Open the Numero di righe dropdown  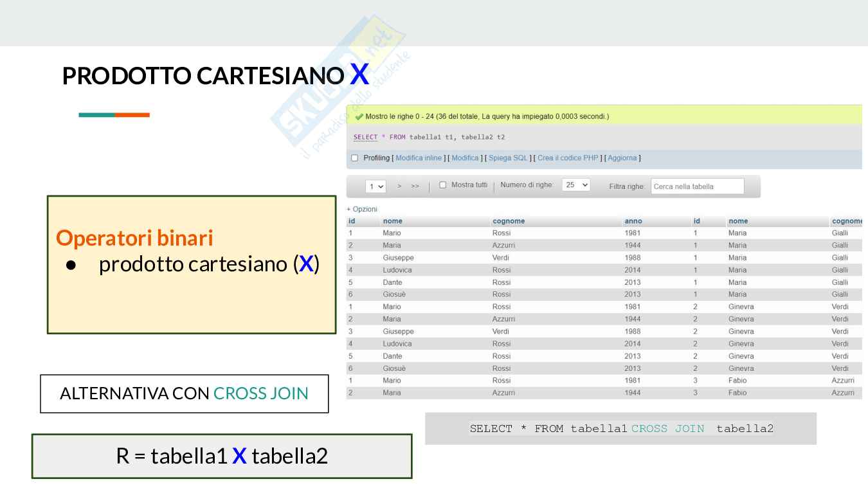(575, 185)
